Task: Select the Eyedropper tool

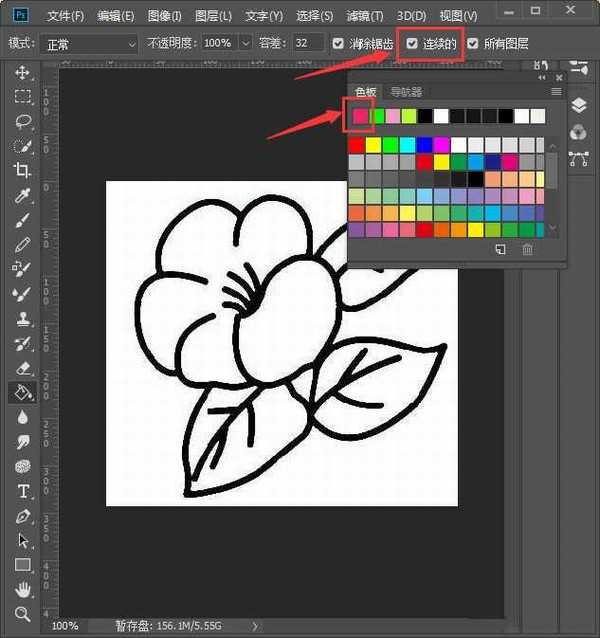Action: pyautogui.click(x=22, y=195)
